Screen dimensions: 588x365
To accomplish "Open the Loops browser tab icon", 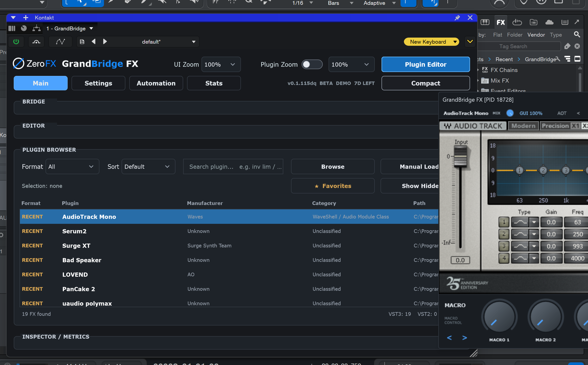I will 517,22.
